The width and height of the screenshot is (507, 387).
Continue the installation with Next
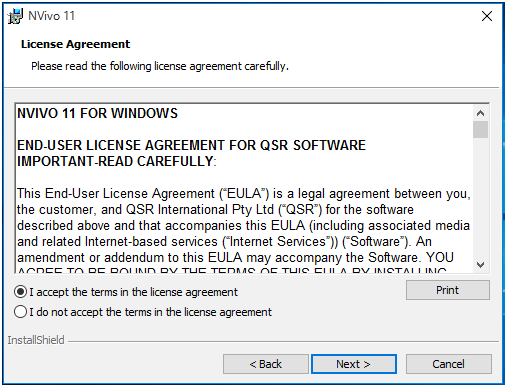pos(354,364)
